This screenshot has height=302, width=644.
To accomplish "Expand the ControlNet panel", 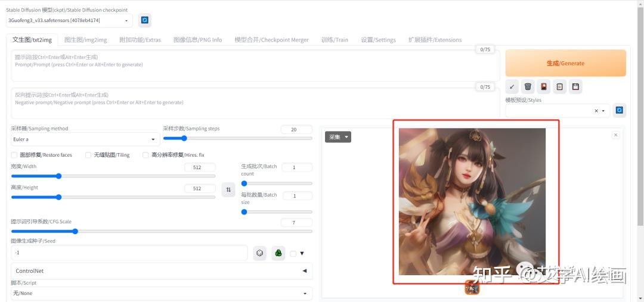I will click(x=162, y=271).
